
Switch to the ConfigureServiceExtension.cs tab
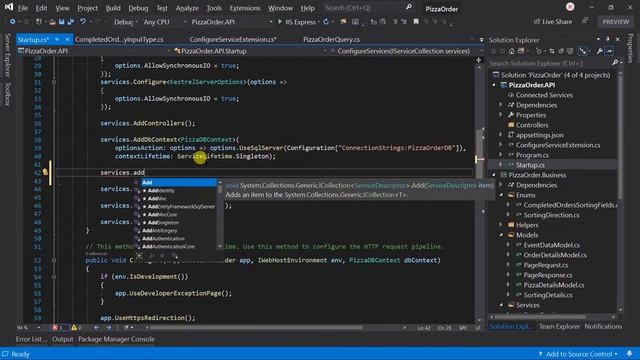(x=233, y=39)
